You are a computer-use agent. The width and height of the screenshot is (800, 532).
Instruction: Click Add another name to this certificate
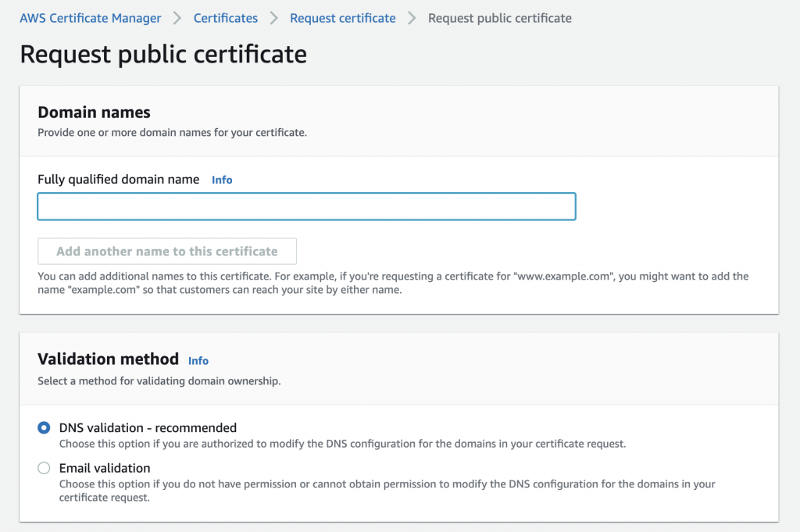click(x=167, y=252)
